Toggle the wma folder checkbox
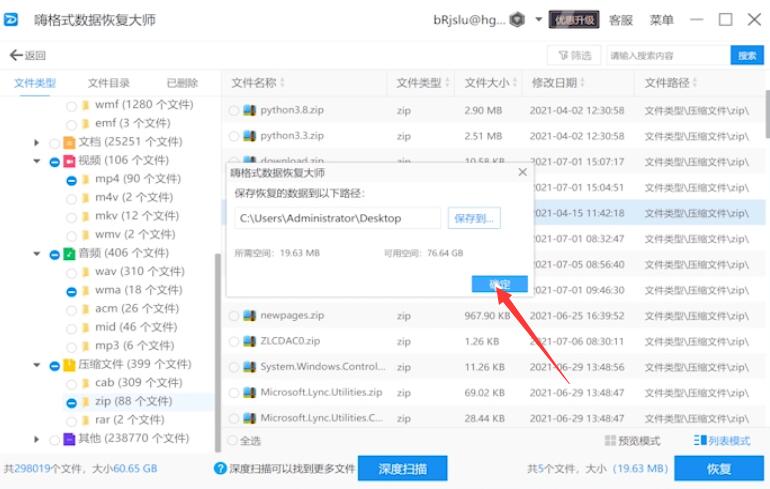Screen dimensions: 770x489 (x=71, y=292)
